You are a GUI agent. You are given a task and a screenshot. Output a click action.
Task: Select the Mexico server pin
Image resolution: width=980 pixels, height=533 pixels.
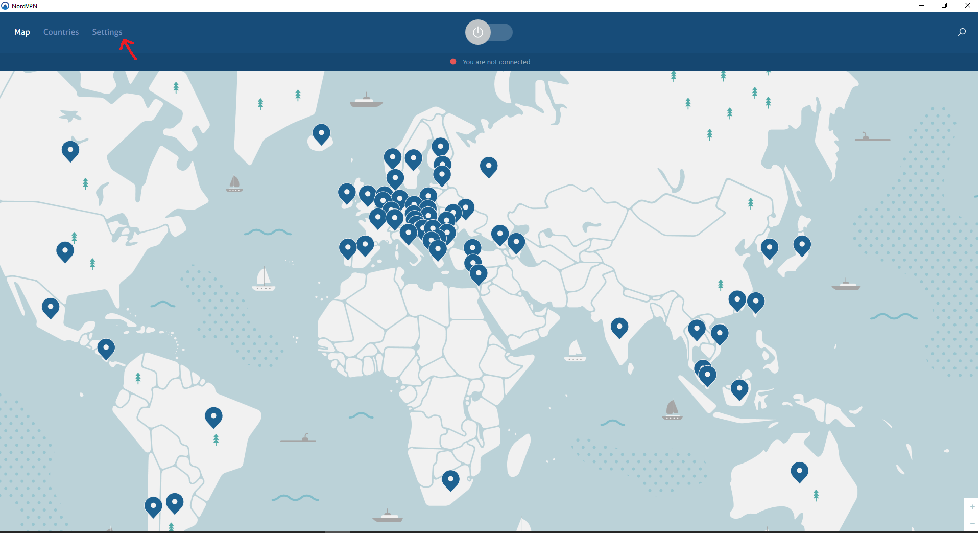tap(51, 308)
